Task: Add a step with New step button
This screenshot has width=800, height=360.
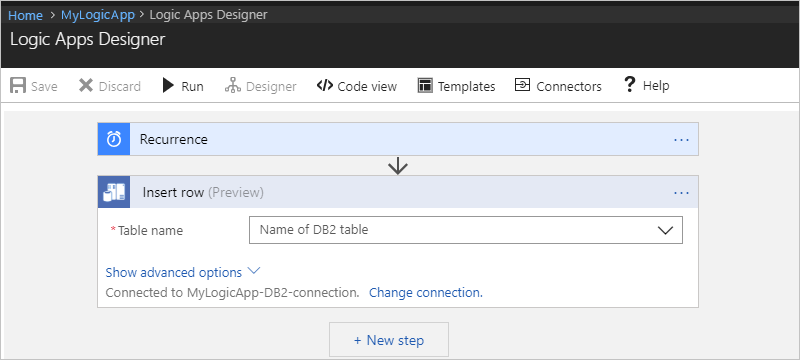Action: pyautogui.click(x=389, y=340)
